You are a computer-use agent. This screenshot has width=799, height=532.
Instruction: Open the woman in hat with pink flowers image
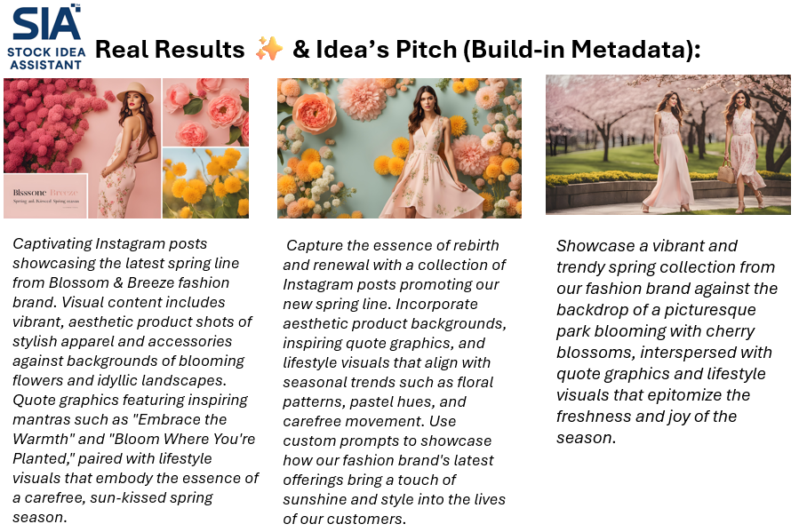(83, 148)
